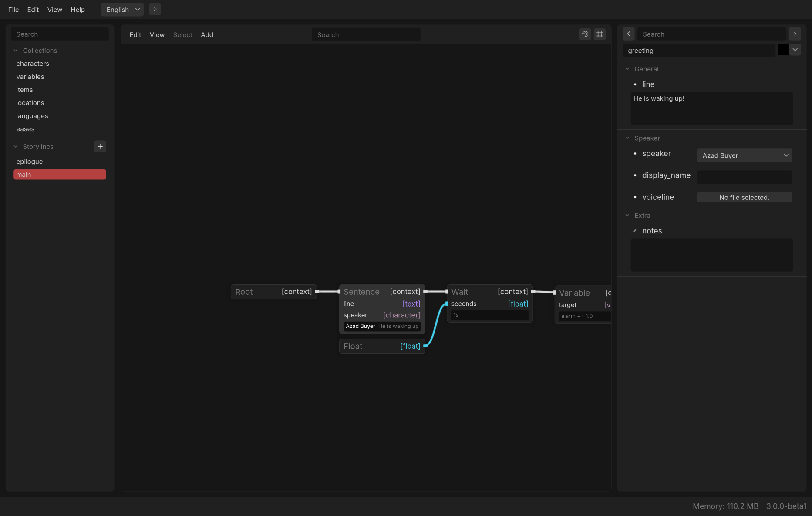Click the line text area containing He is waking up!

click(x=711, y=108)
